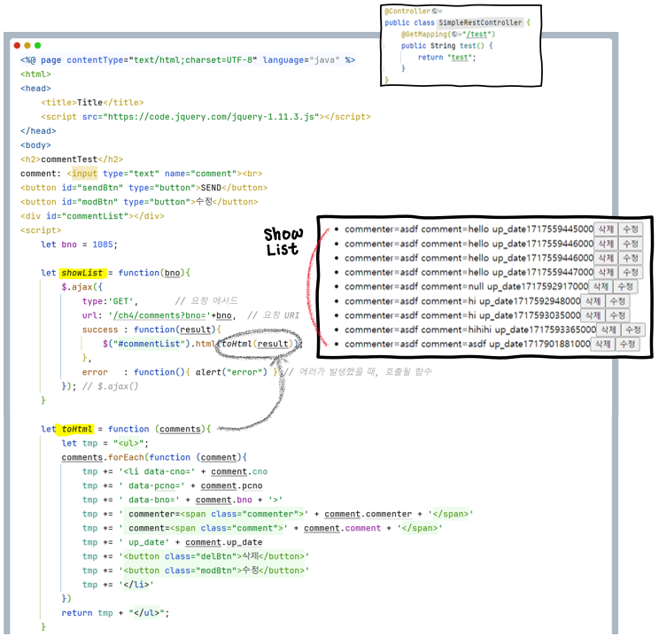Image resolution: width=659 pixels, height=644 pixels.
Task: Click the highlighted "toHtml" variable name
Action: [x=77, y=430]
